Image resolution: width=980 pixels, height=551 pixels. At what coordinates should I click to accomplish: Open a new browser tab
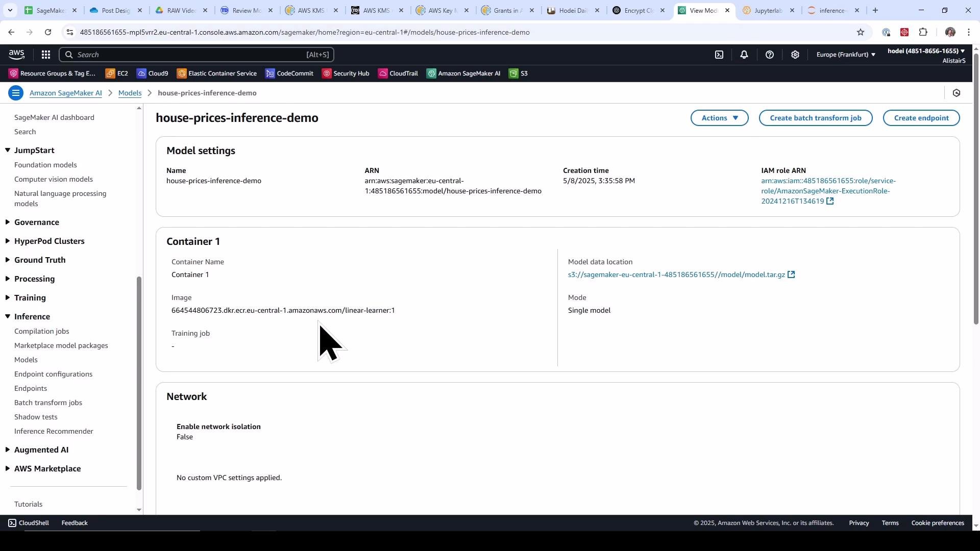pyautogui.click(x=875, y=10)
